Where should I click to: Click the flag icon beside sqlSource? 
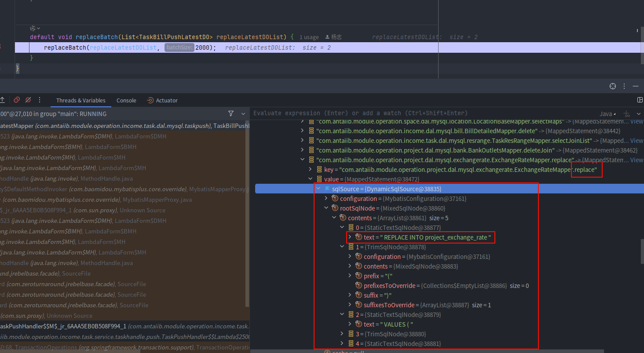(x=327, y=189)
